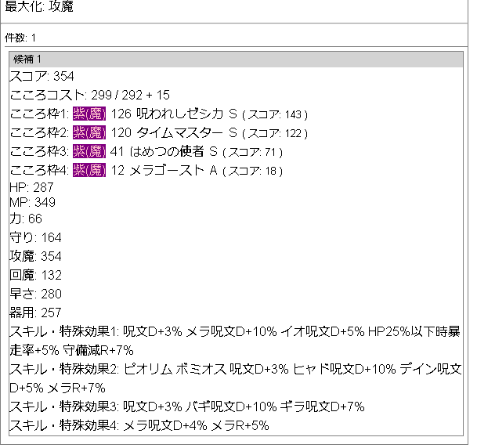
Task: Click the text タイムマスター S
Action: (x=186, y=133)
